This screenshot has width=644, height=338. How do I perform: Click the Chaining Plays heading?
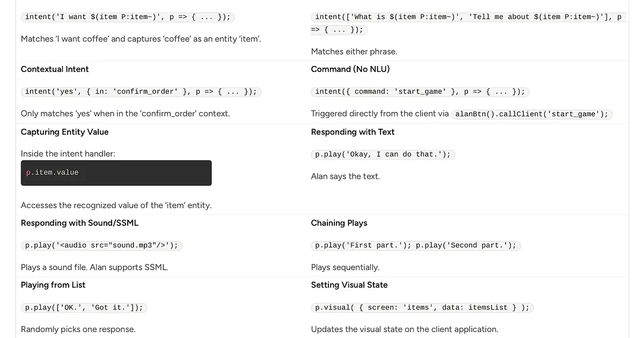[x=339, y=223]
